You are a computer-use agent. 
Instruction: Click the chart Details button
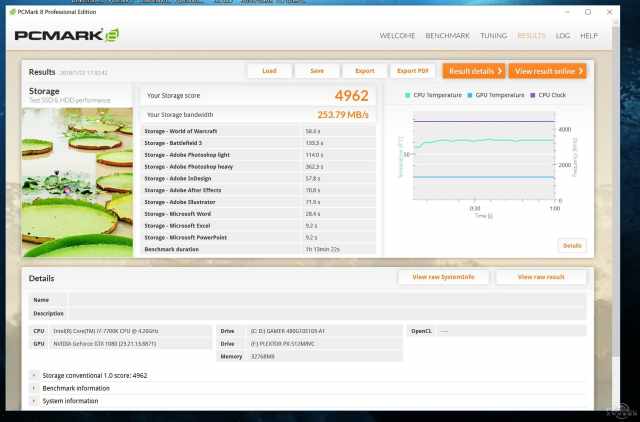point(572,246)
